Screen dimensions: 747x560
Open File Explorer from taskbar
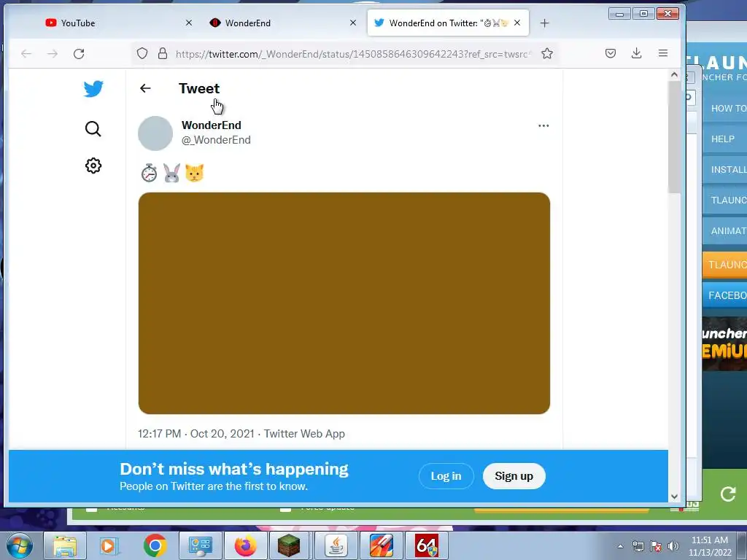[x=65, y=545]
